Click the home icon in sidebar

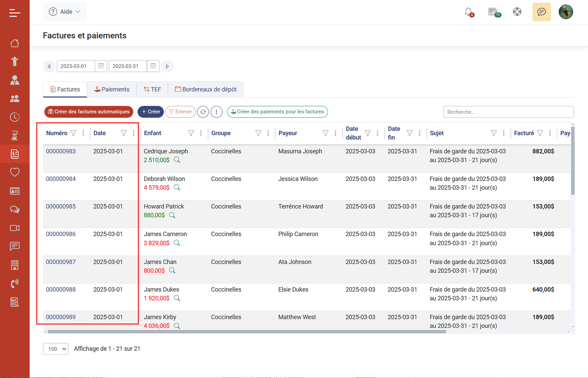tap(15, 43)
